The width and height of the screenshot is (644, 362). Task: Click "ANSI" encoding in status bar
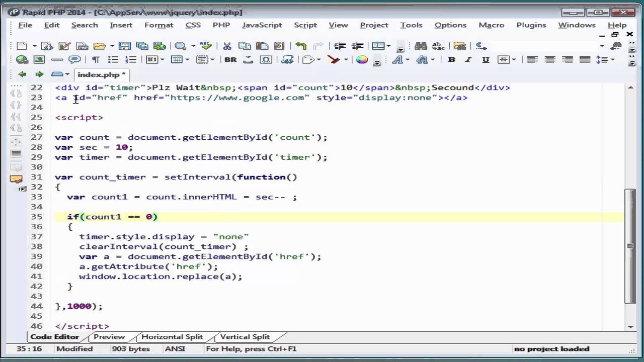[175, 349]
